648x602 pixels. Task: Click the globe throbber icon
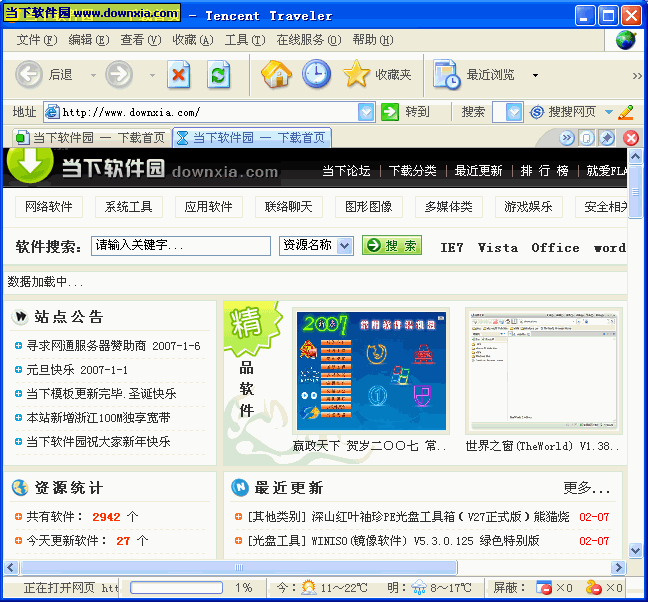626,40
